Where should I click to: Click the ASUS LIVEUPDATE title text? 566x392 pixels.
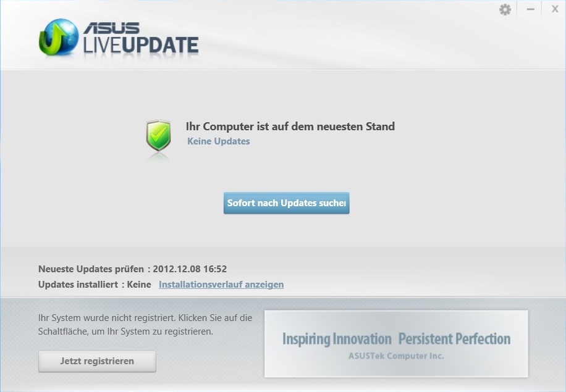point(141,39)
